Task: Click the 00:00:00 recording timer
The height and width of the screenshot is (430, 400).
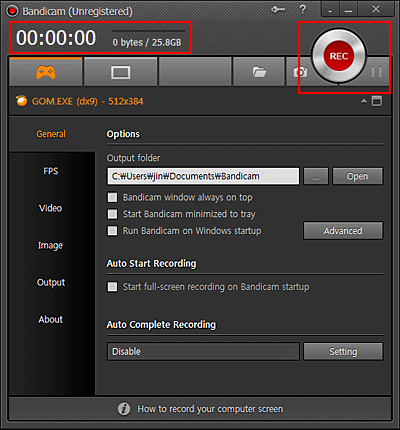Action: [56, 38]
